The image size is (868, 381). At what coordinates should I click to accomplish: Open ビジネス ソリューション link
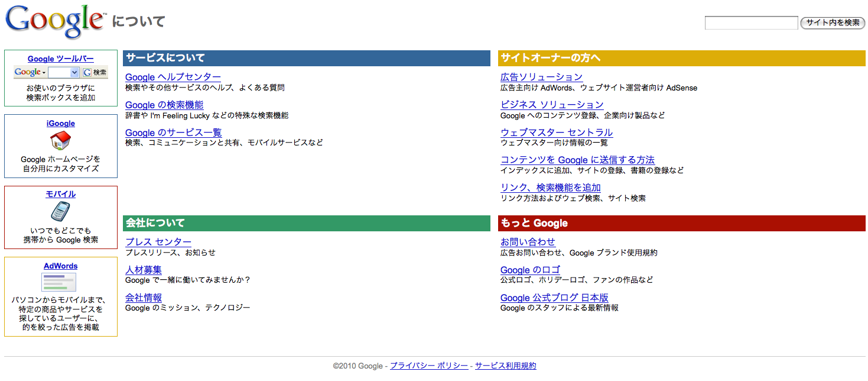click(x=552, y=105)
